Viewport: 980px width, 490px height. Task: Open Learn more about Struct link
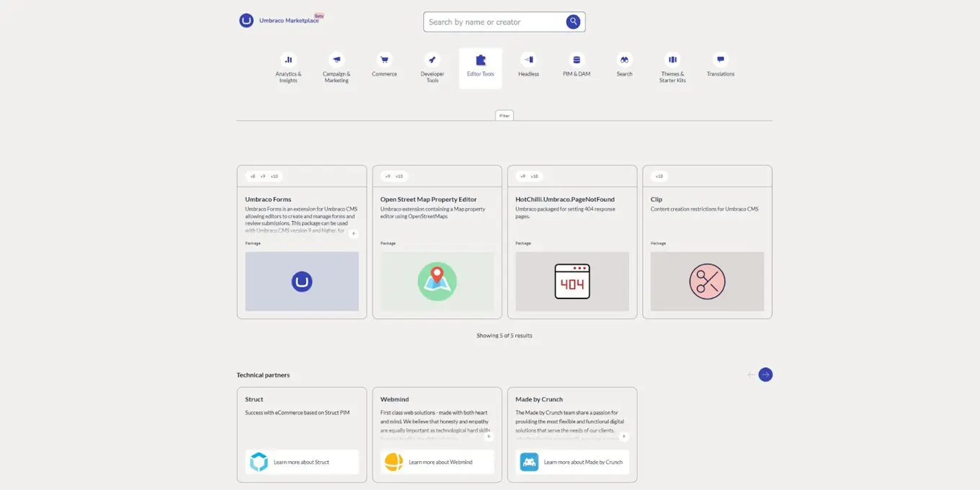pos(301,462)
